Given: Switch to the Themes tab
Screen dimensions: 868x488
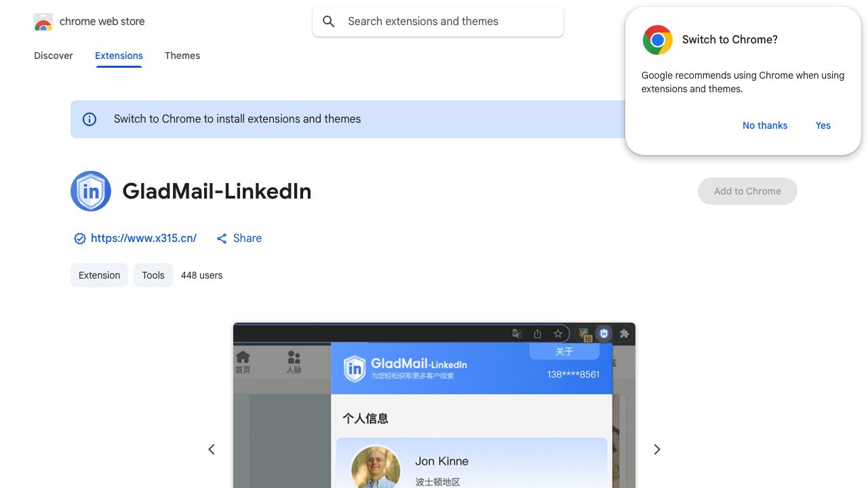Looking at the screenshot, I should click(x=182, y=56).
